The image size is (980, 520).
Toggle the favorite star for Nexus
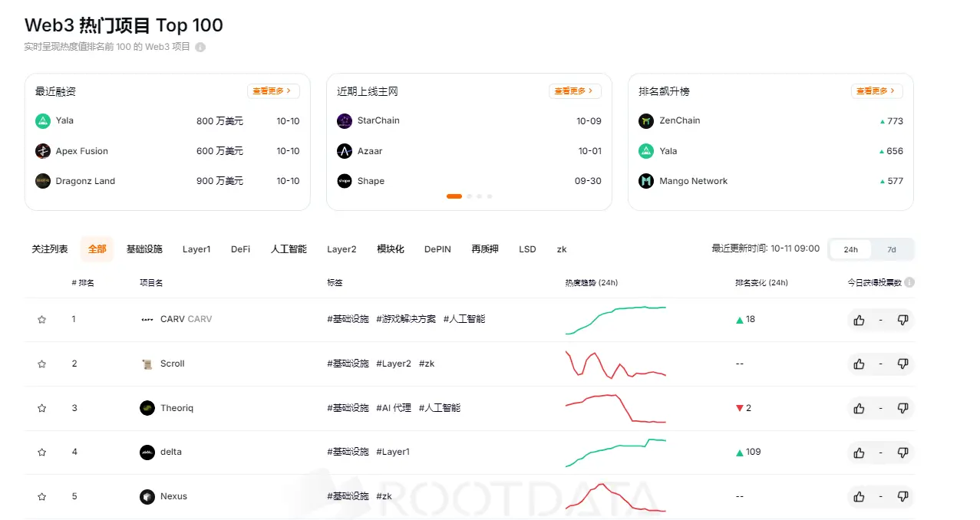41,496
